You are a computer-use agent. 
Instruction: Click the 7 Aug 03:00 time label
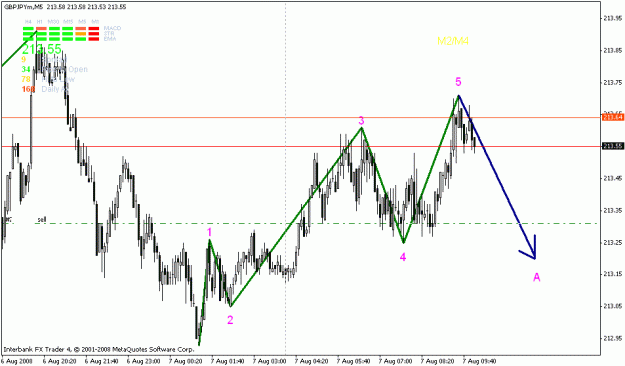[x=270, y=361]
